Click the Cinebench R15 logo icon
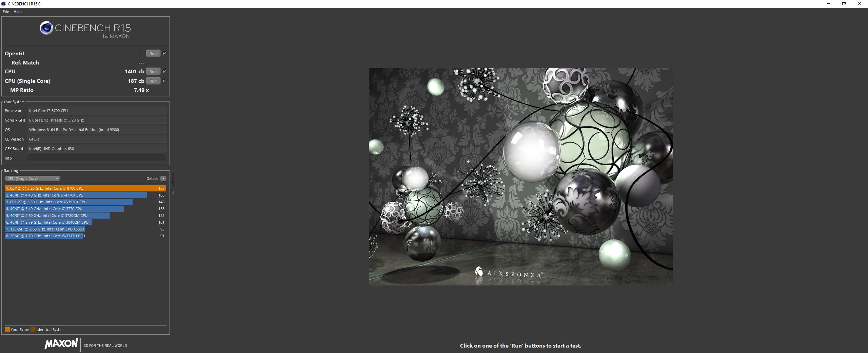 click(46, 28)
